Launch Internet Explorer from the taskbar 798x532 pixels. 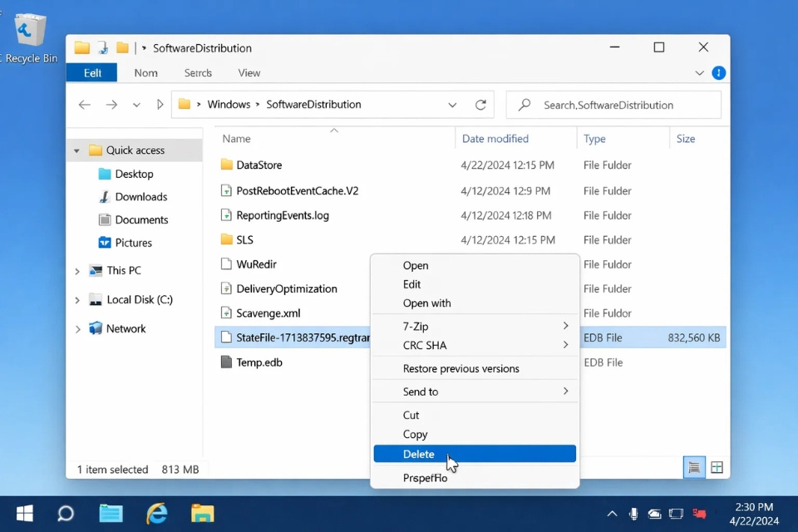[157, 514]
